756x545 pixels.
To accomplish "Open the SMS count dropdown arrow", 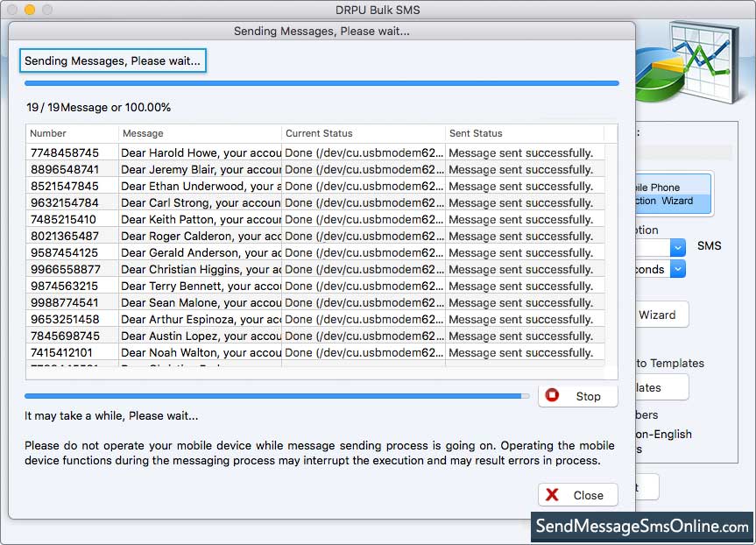I will 677,247.
